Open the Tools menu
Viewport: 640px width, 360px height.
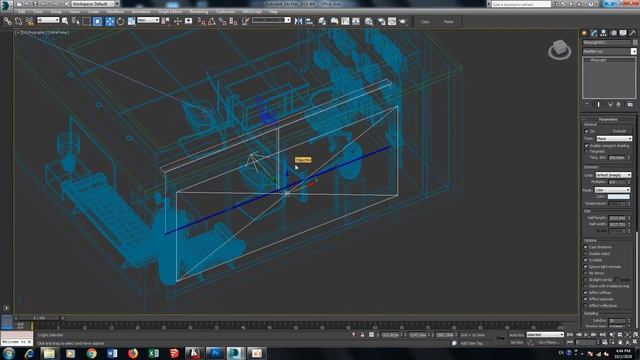(x=38, y=12)
